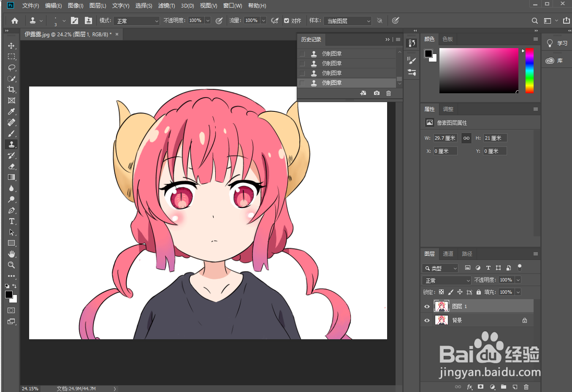Toggle lock transparent pixels icon
This screenshot has width=572, height=392.
(x=441, y=292)
